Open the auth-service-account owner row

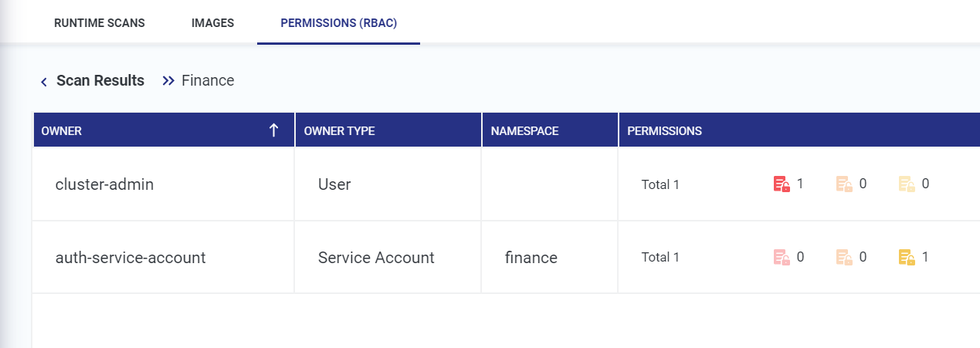pyautogui.click(x=131, y=258)
